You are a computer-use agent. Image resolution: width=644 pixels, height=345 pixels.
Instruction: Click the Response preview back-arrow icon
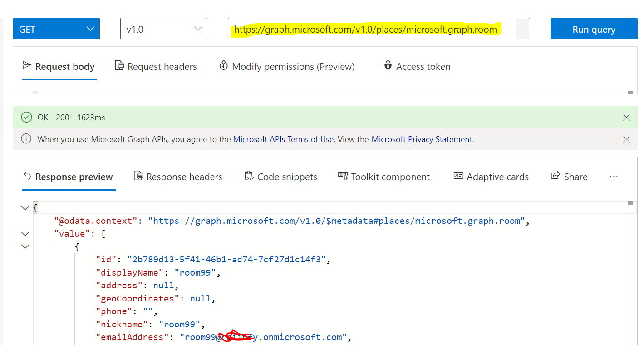point(27,176)
